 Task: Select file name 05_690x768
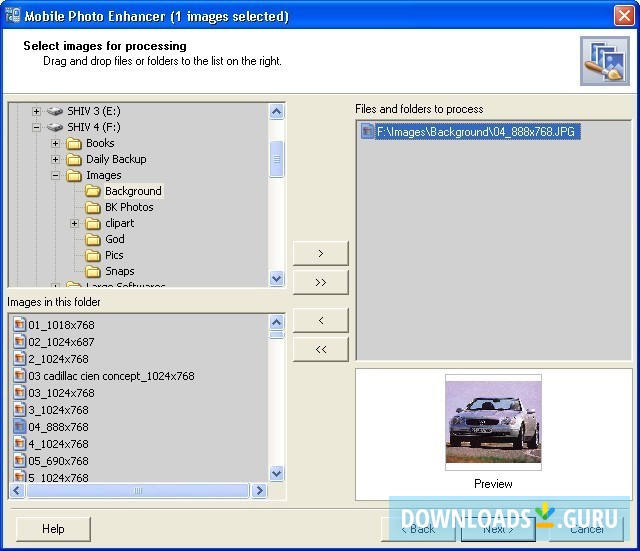pyautogui.click(x=58, y=461)
